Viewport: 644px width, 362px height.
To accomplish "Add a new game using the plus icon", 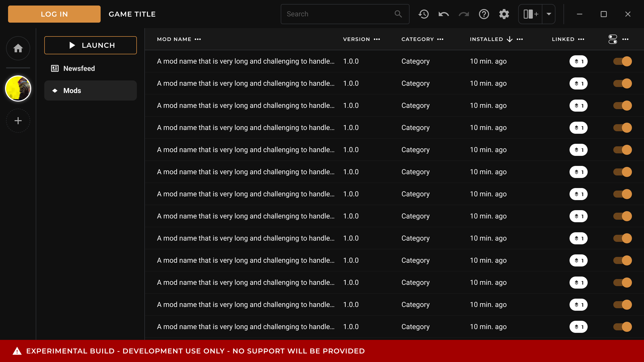I will (18, 121).
